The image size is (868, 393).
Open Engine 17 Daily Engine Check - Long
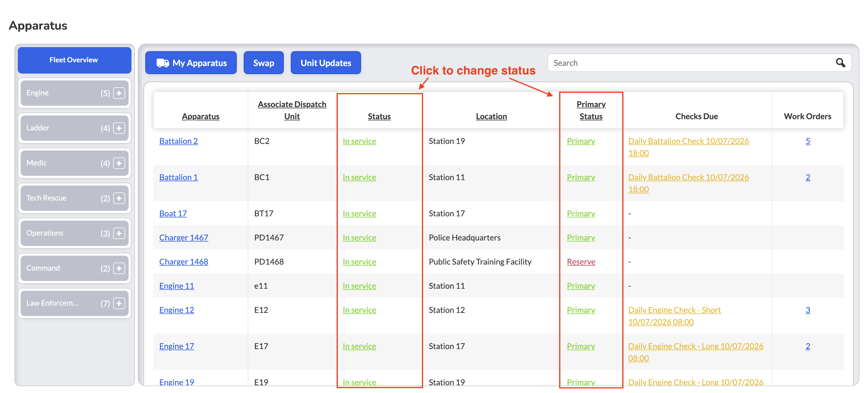pyautogui.click(x=695, y=352)
